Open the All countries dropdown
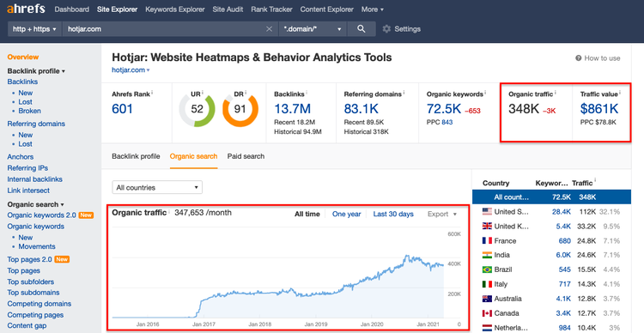 click(157, 188)
